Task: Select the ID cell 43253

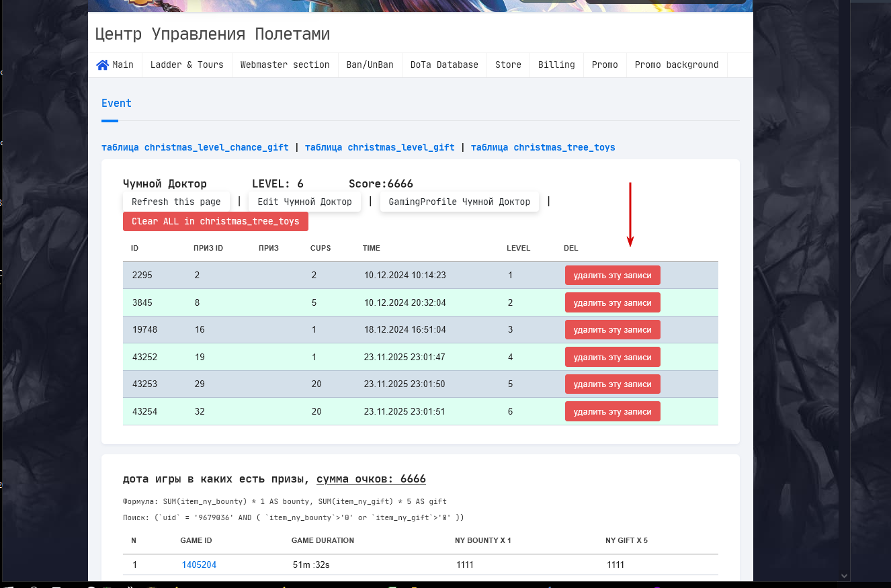Action: coord(145,384)
